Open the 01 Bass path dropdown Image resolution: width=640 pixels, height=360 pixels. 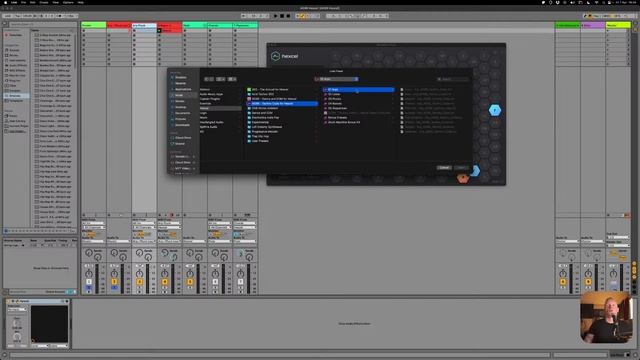click(x=336, y=79)
